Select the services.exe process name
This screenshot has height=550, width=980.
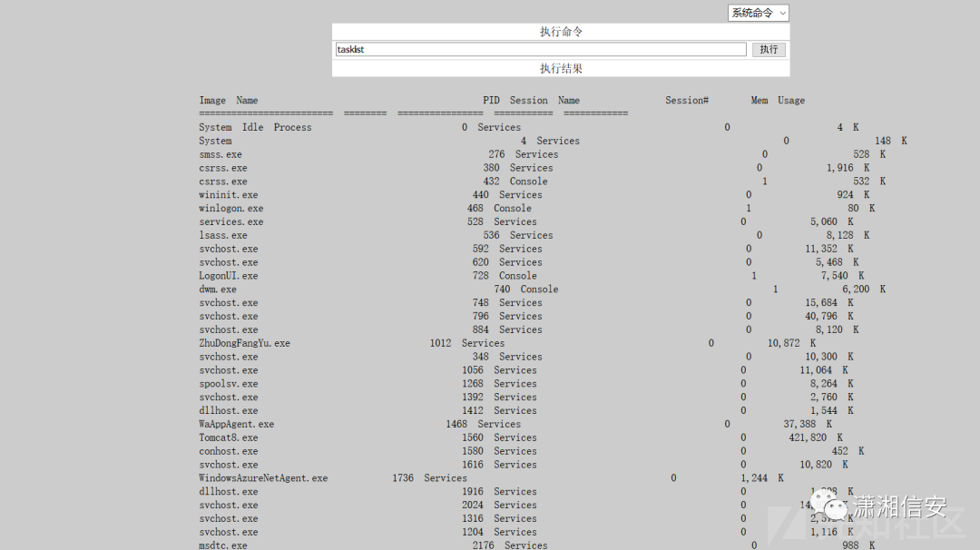click(x=230, y=221)
